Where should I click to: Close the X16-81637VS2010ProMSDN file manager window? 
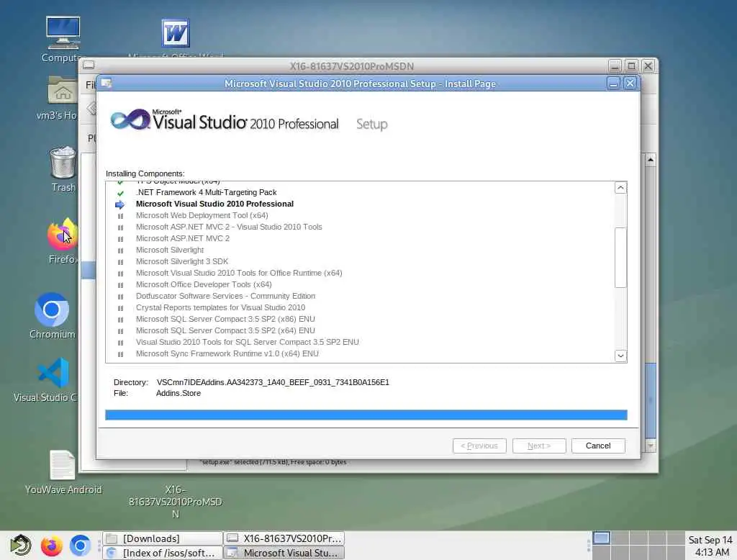point(648,66)
